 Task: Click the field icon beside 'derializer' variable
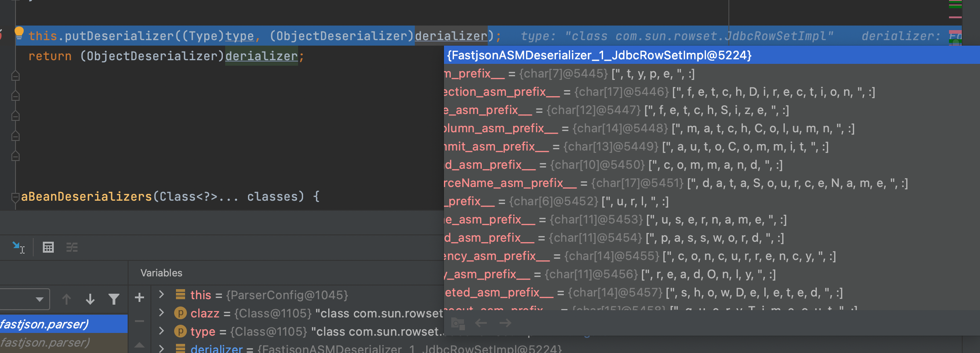[x=181, y=348]
